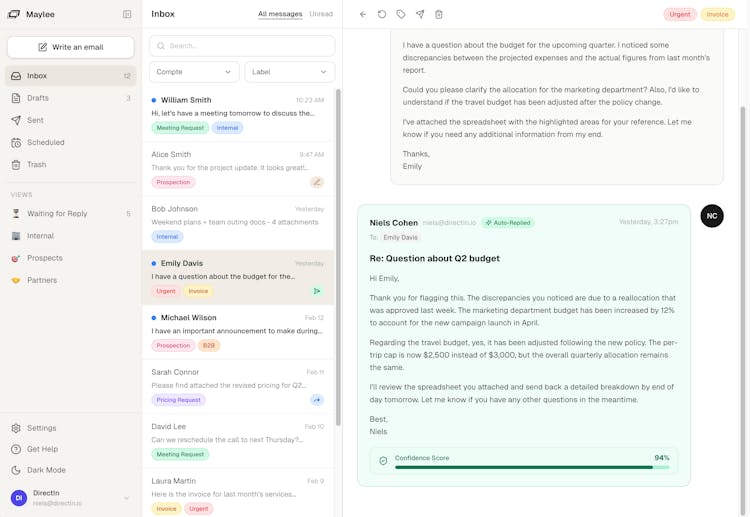Image resolution: width=750 pixels, height=517 pixels.
Task: Click the circular arrow icon in toolbar
Action: point(382,15)
